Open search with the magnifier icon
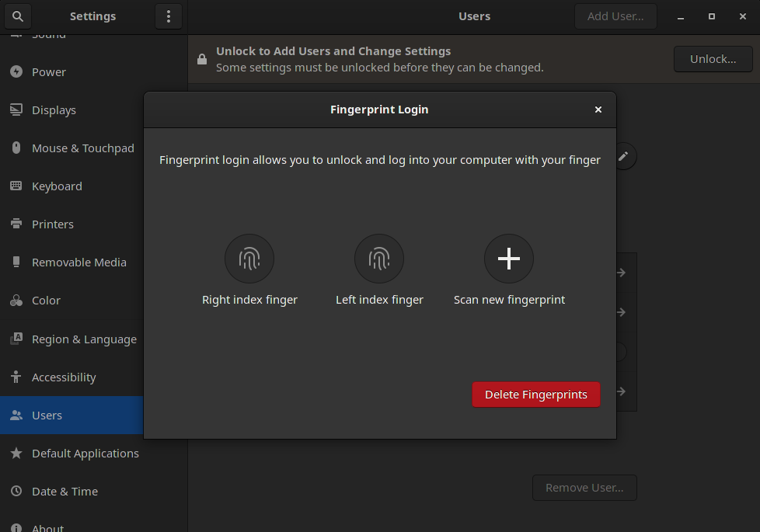 click(x=17, y=16)
